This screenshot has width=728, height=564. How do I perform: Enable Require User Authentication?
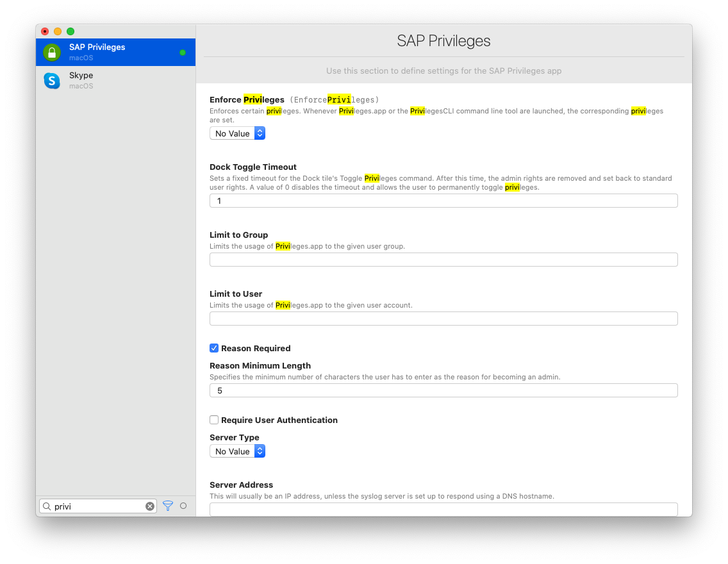214,420
